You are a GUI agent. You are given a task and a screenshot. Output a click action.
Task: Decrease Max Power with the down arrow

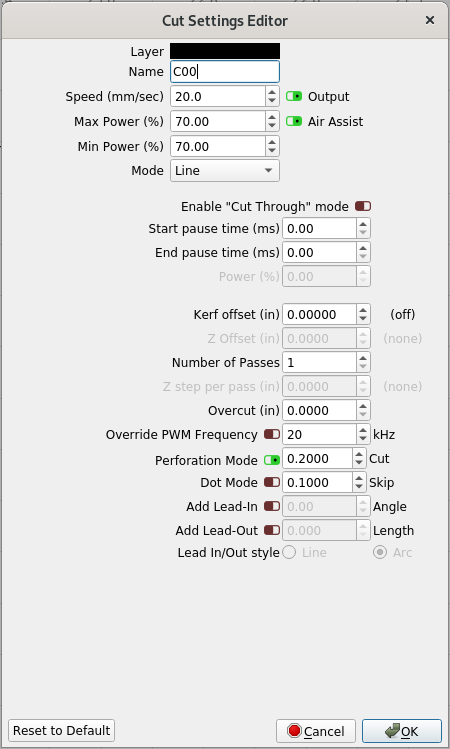[272, 126]
